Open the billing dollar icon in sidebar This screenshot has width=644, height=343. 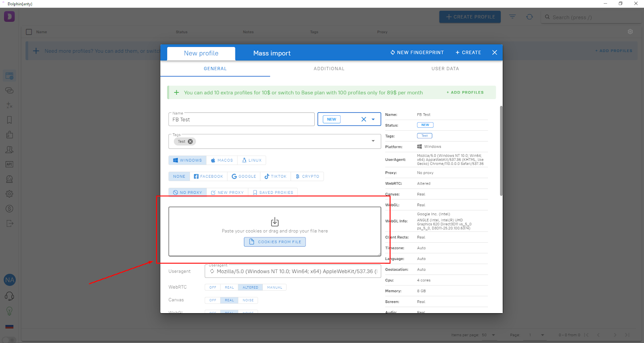coord(9,209)
